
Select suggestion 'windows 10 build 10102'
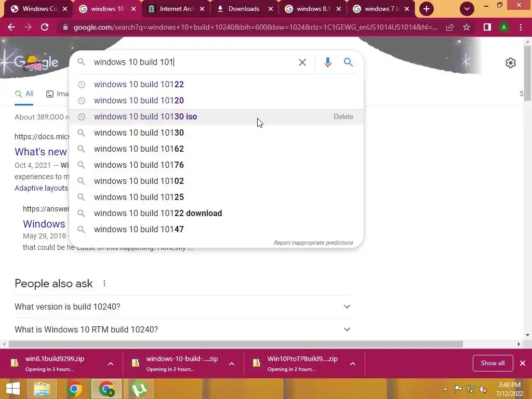click(x=216, y=181)
